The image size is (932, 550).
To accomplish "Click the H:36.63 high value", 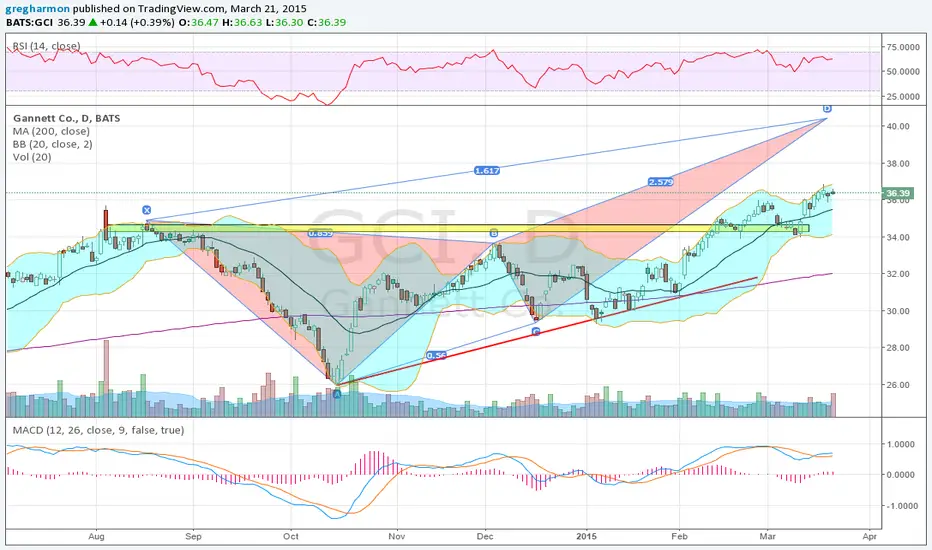I will pos(243,23).
